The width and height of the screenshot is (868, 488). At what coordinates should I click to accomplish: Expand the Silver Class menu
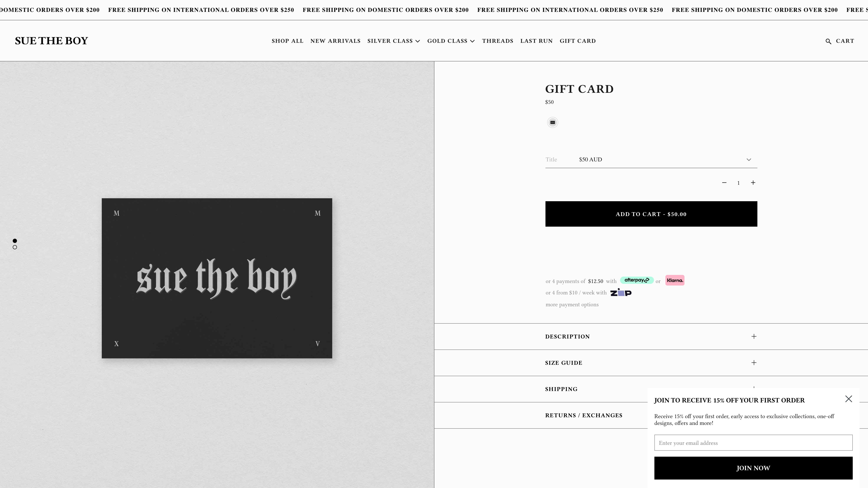[x=394, y=41]
